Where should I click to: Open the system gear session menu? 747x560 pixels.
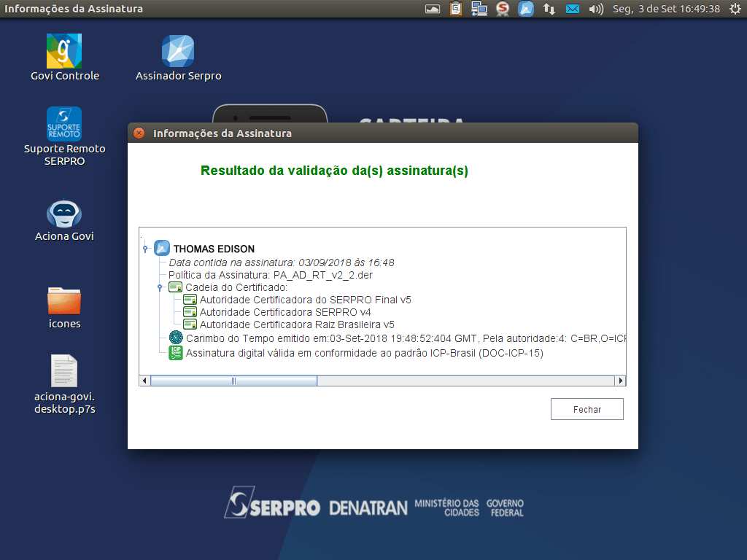735,9
